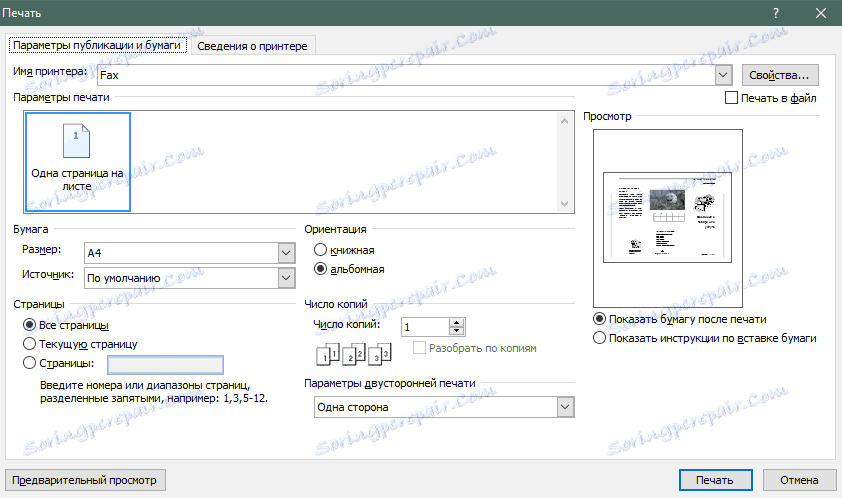This screenshot has height=498, width=842.
Task: Select 'Показать инструкции по вставке бумаги' option
Action: 599,338
